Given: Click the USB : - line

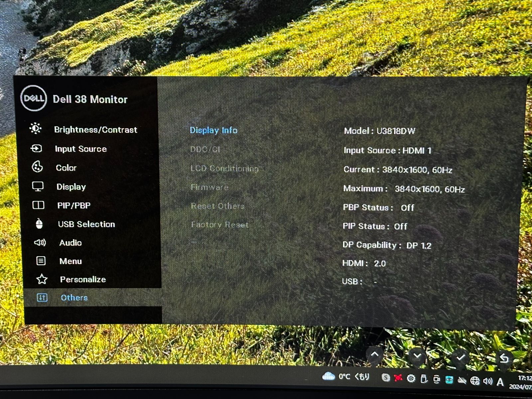Looking at the screenshot, I should click(x=359, y=281).
